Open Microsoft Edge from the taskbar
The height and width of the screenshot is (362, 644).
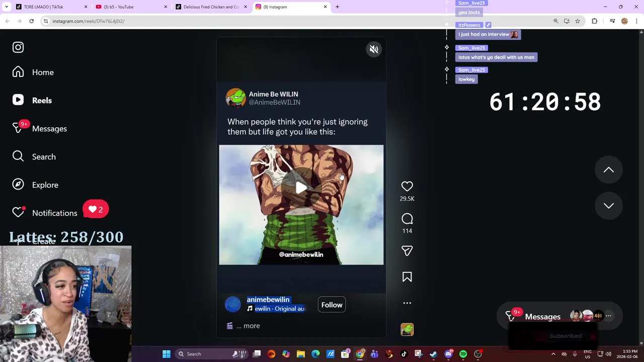click(x=315, y=354)
